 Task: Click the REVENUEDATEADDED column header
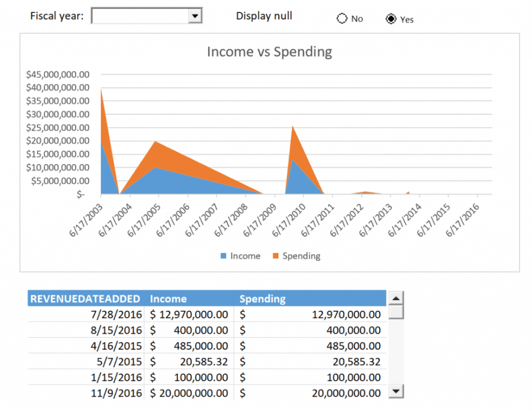85,298
